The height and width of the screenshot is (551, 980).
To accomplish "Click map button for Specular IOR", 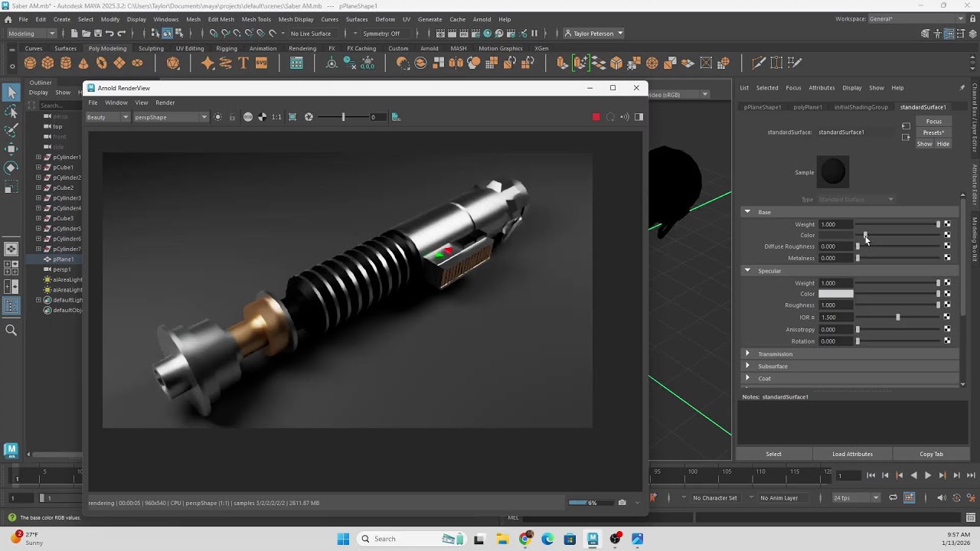I will (947, 317).
